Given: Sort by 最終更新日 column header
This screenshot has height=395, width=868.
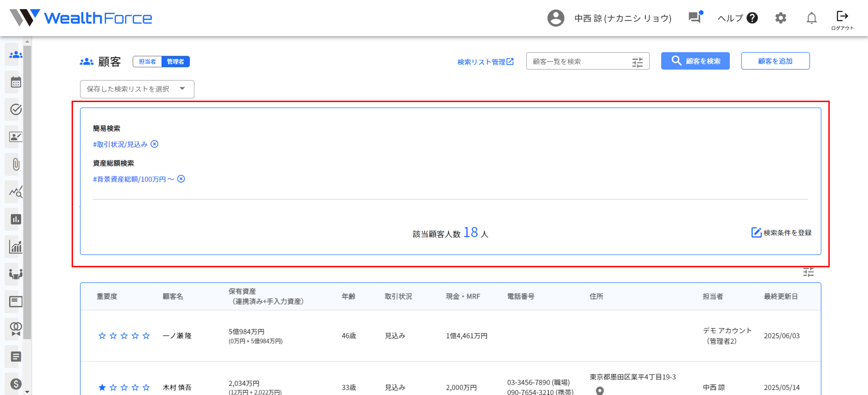Looking at the screenshot, I should 781,296.
